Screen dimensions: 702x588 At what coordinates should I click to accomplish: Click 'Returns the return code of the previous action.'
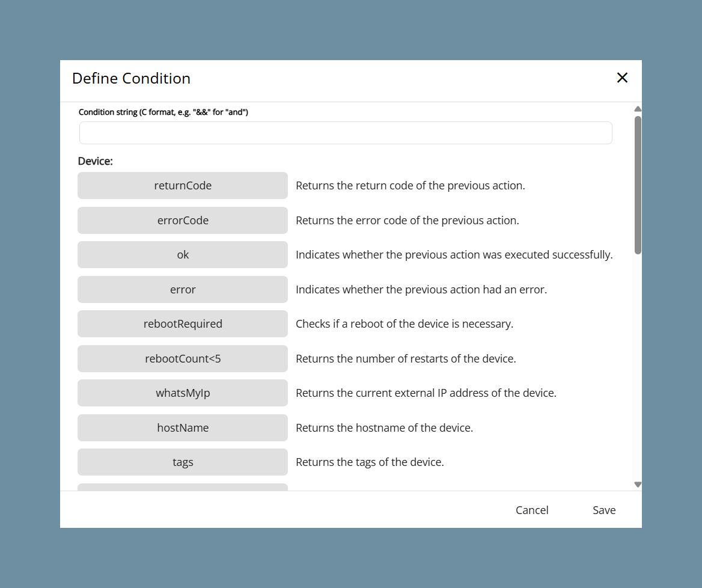[410, 185]
